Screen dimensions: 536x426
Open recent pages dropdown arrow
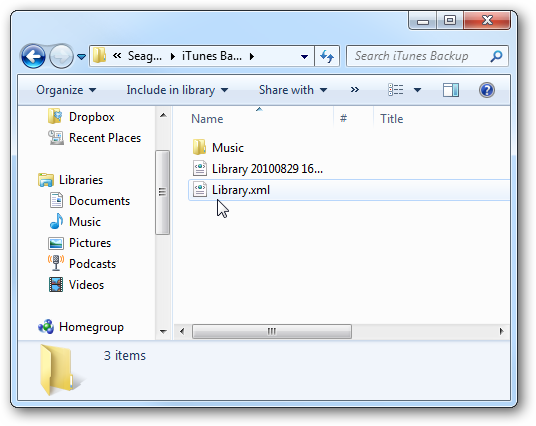pos(81,56)
